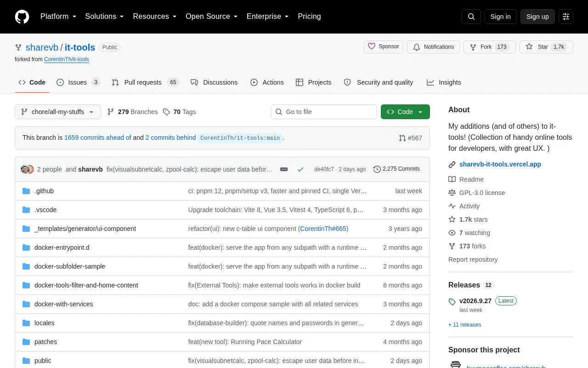Click the Sign up button
The image size is (588, 368).
coord(537,17)
